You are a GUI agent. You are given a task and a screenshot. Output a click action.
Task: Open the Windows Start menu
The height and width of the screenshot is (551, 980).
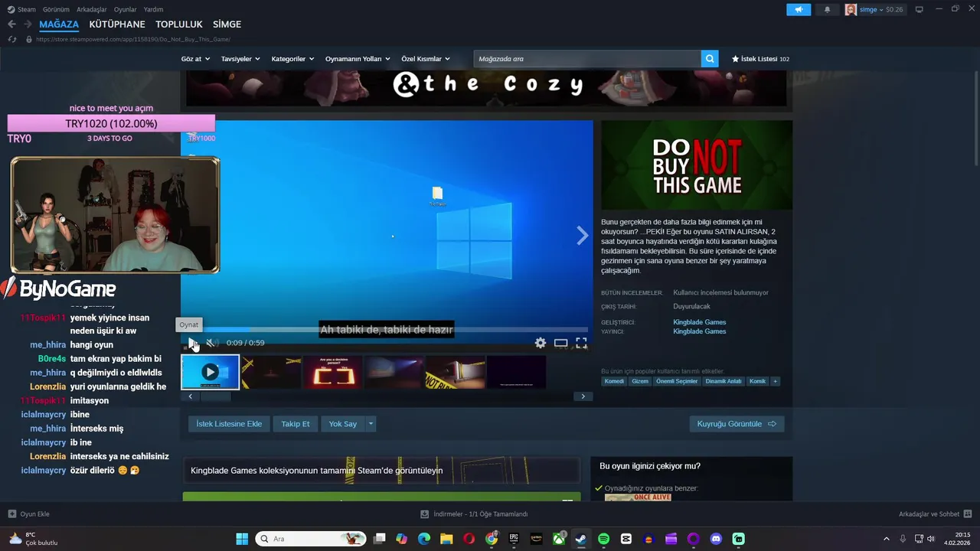(242, 539)
